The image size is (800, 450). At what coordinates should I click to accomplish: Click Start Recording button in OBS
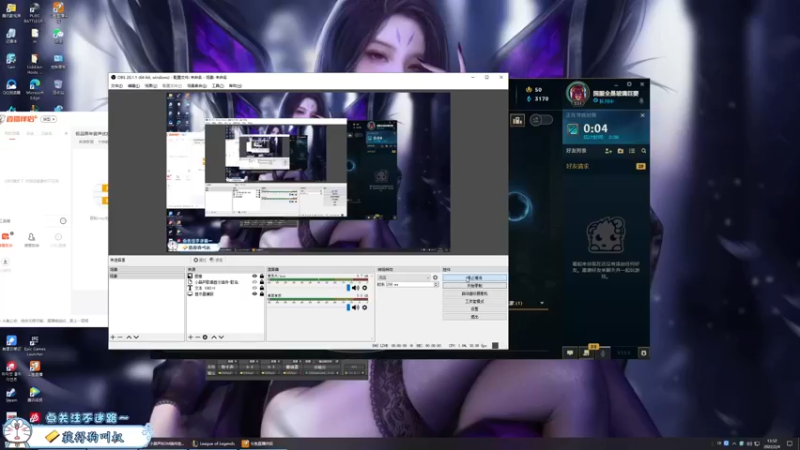point(474,286)
